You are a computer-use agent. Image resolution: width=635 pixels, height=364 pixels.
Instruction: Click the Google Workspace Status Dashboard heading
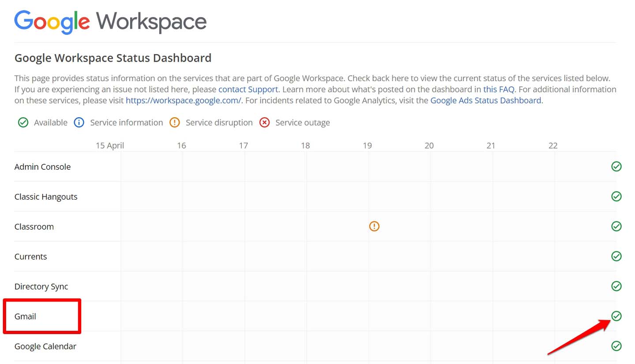point(113,58)
